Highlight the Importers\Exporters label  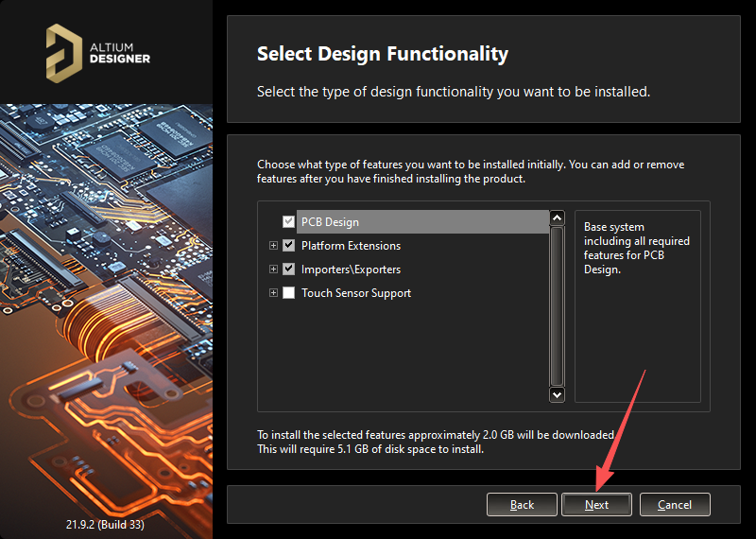[x=351, y=269]
